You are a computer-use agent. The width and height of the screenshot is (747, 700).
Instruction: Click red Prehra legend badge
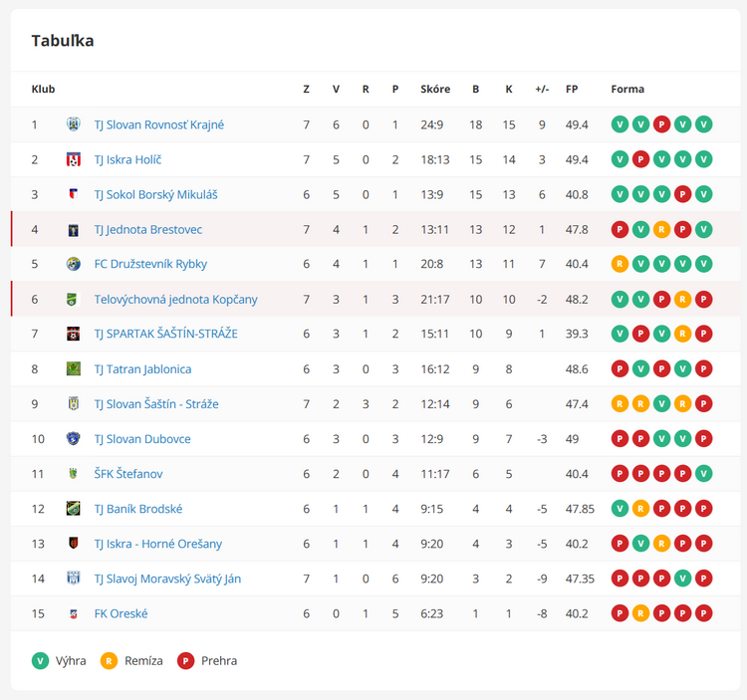[x=186, y=661]
